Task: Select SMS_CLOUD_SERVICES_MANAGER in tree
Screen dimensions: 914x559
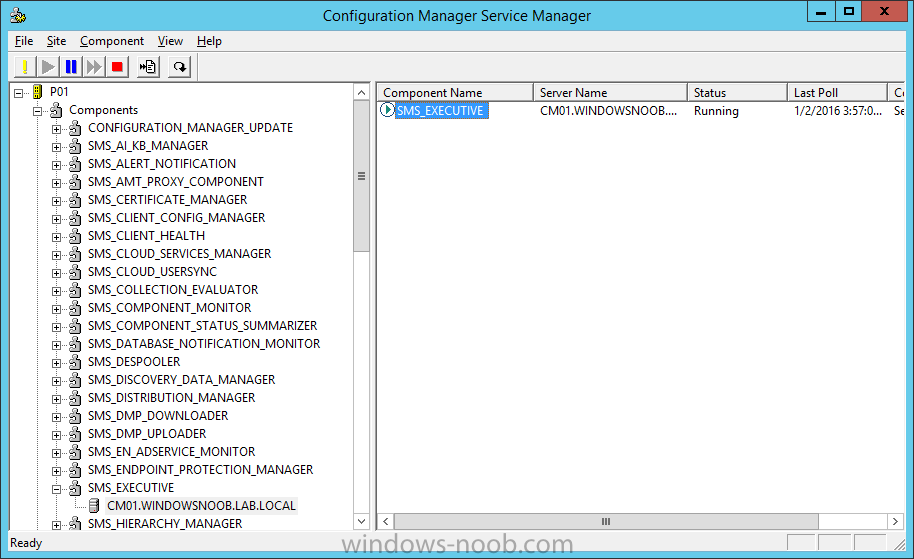Action: point(180,254)
